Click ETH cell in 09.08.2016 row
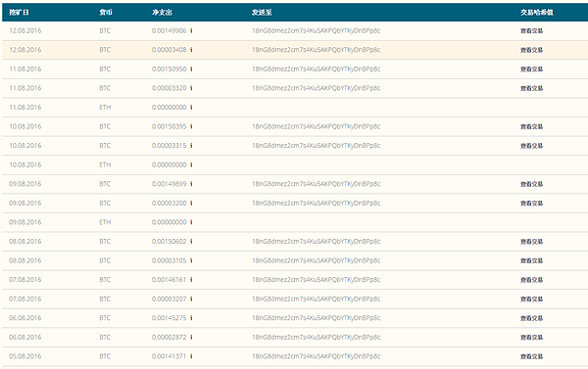588x369 pixels. pos(105,222)
